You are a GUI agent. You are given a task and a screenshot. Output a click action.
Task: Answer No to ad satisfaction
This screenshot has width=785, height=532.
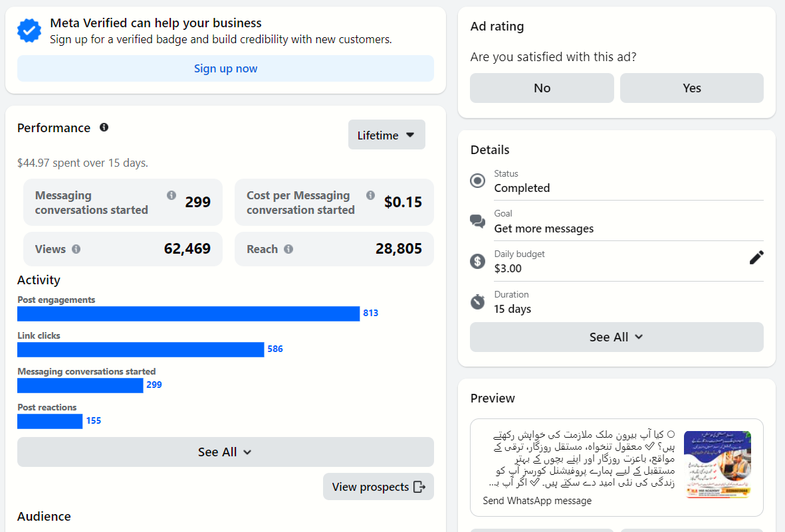tap(542, 88)
